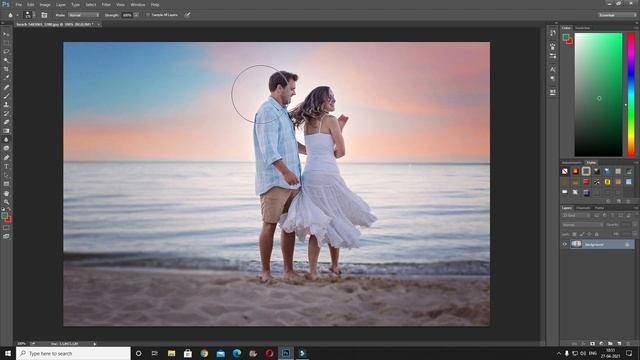640x360 pixels.
Task: Switch to the Adjustments tab
Action: pyautogui.click(x=571, y=162)
